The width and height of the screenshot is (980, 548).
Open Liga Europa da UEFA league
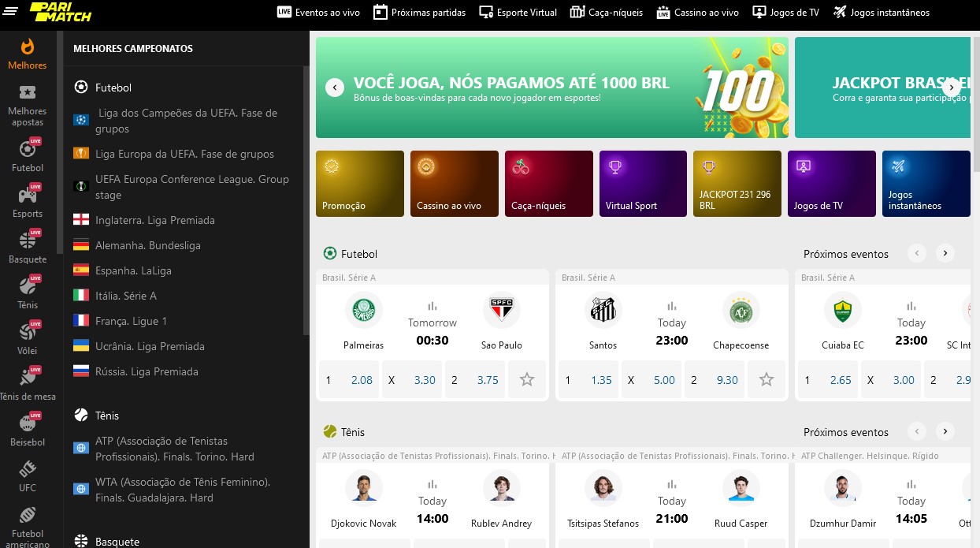click(184, 154)
